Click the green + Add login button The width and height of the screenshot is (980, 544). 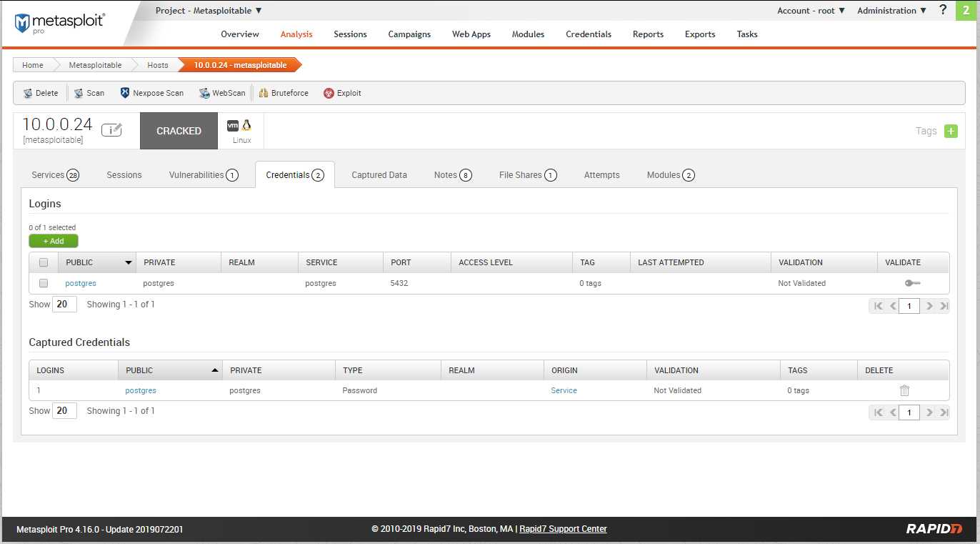click(54, 241)
